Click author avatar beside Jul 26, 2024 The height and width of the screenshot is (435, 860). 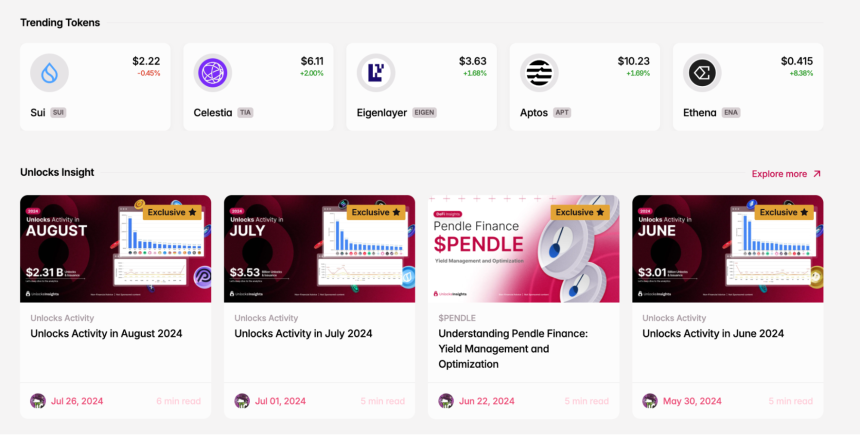[38, 401]
